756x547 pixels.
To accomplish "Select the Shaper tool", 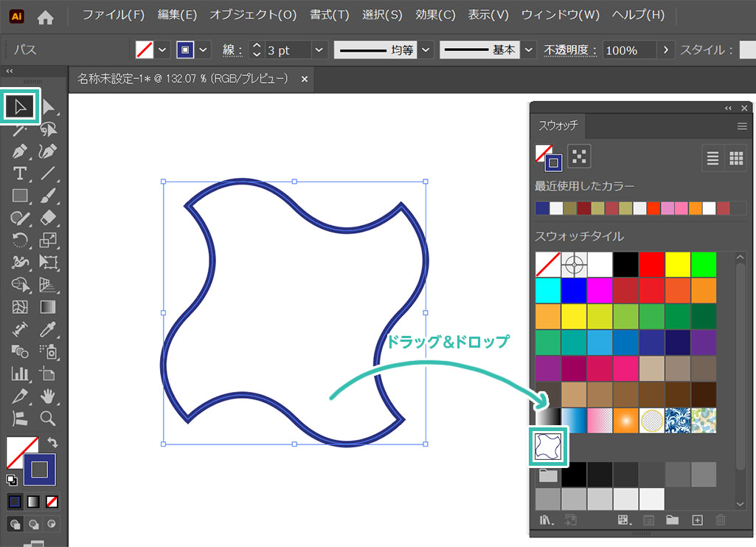I will click(x=20, y=218).
